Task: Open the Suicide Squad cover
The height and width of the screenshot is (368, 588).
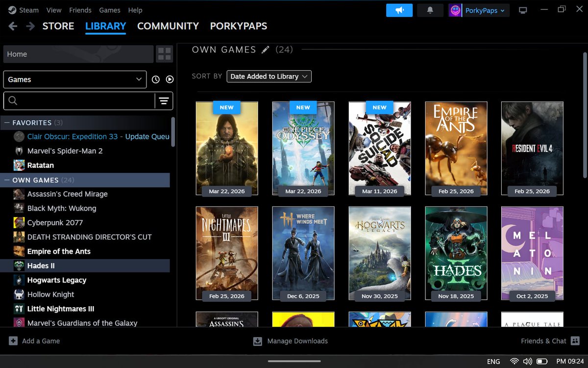Action: [380, 148]
